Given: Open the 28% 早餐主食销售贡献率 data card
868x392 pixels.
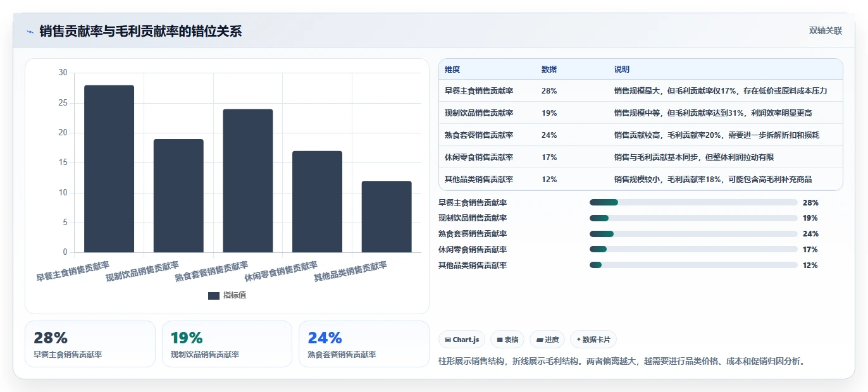Looking at the screenshot, I should click(x=90, y=344).
